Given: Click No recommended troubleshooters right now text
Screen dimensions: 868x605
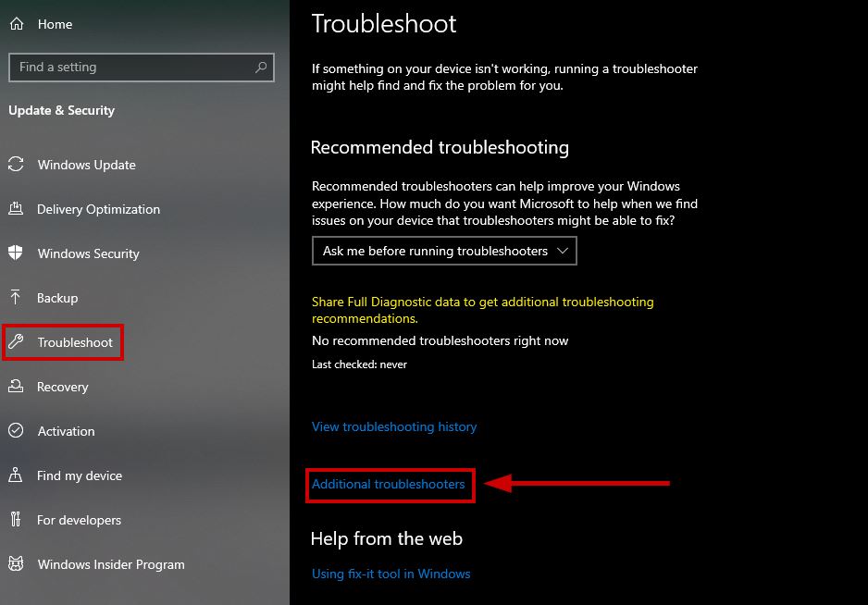Looking at the screenshot, I should 440,341.
